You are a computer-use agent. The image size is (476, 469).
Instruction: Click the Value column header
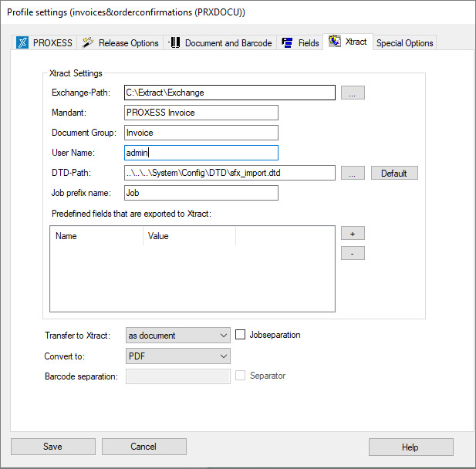(x=190, y=236)
